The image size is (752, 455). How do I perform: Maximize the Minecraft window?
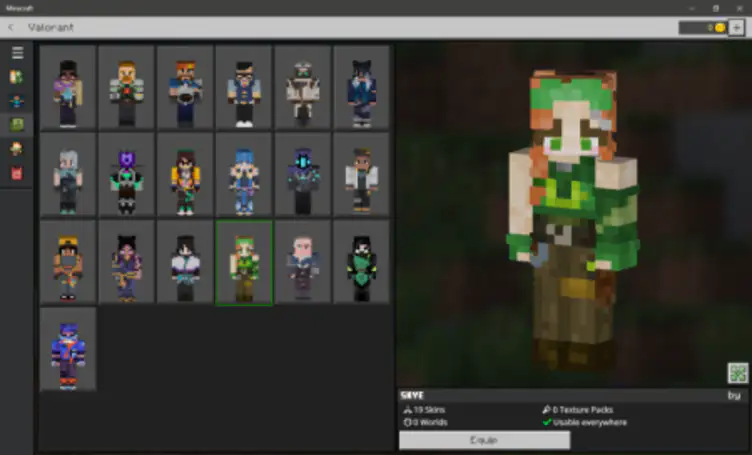click(x=715, y=8)
